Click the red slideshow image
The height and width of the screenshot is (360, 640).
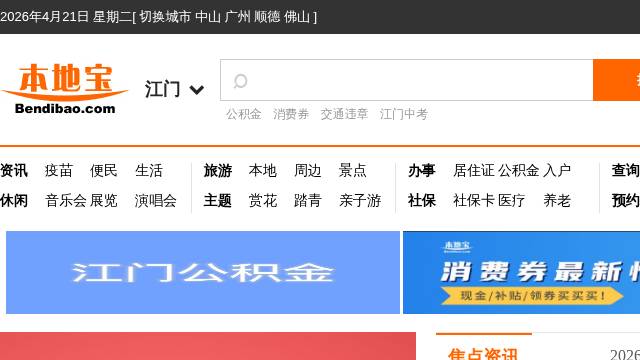coord(208,346)
